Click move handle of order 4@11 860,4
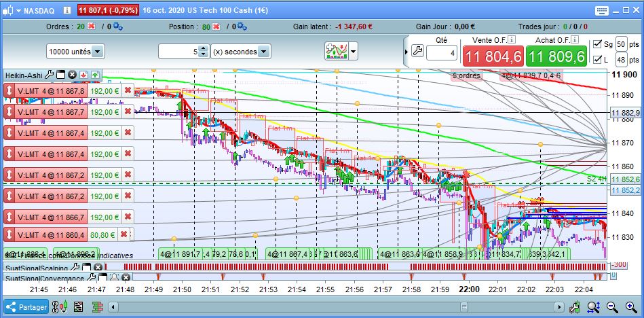 click(9, 234)
